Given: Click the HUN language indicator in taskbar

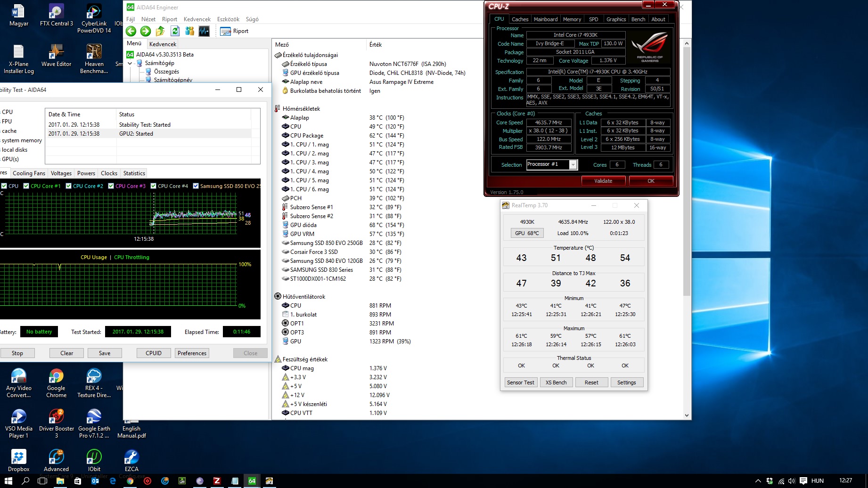Looking at the screenshot, I should tap(818, 481).
